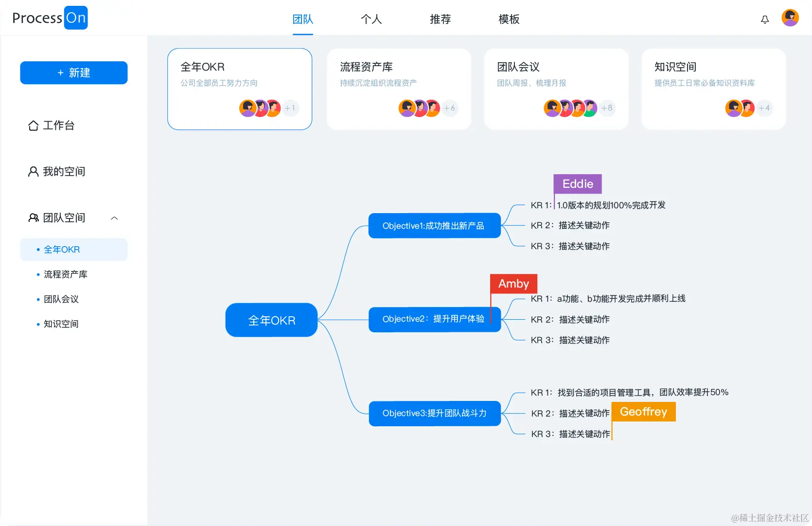This screenshot has height=526, width=812.
Task: Switch to the 个人 tab
Action: [371, 19]
